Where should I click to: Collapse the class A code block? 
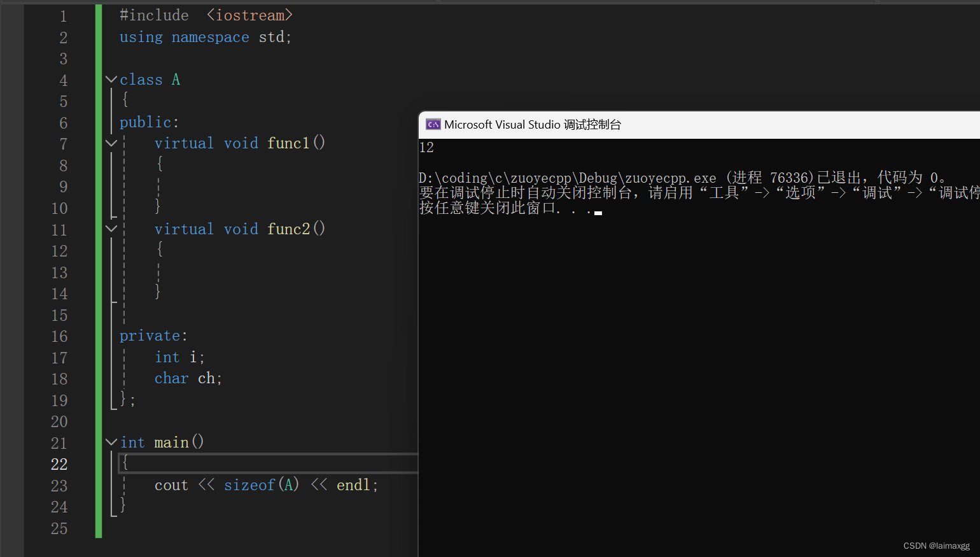click(x=111, y=80)
